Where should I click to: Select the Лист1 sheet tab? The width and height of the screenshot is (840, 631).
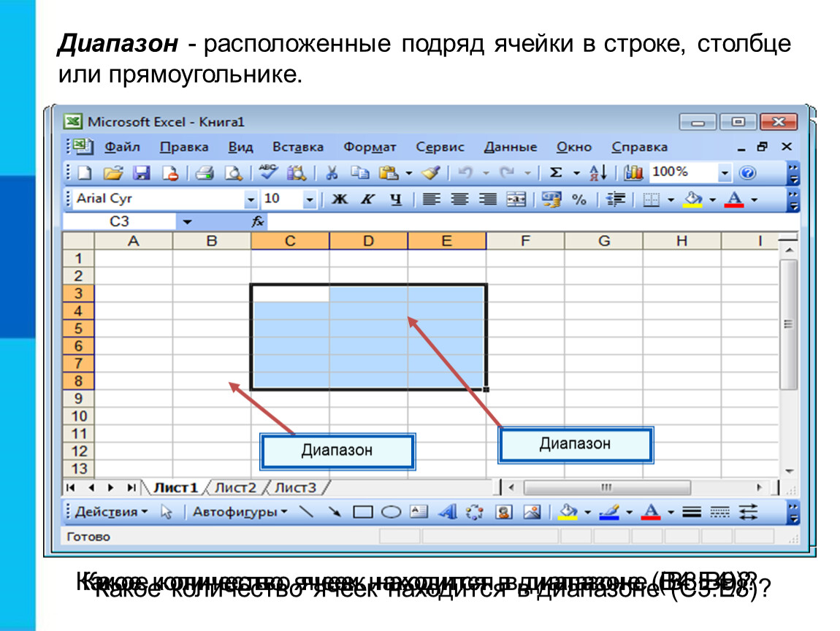(175, 487)
